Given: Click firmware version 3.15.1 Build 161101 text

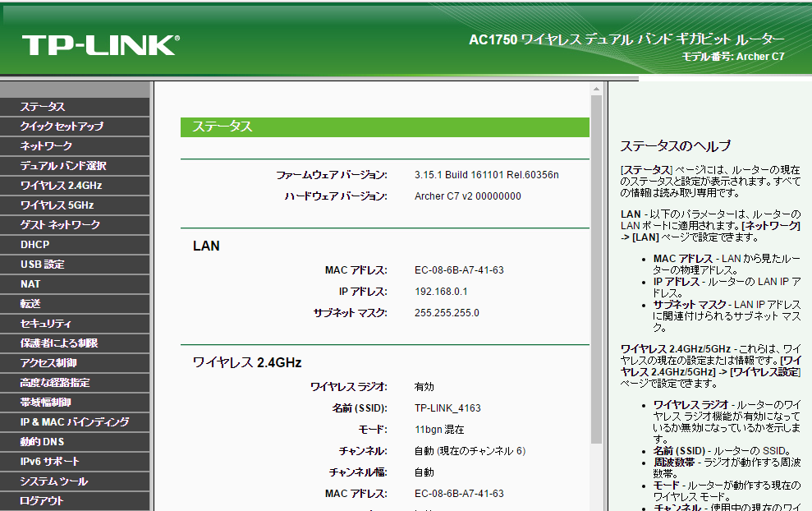Looking at the screenshot, I should click(486, 175).
